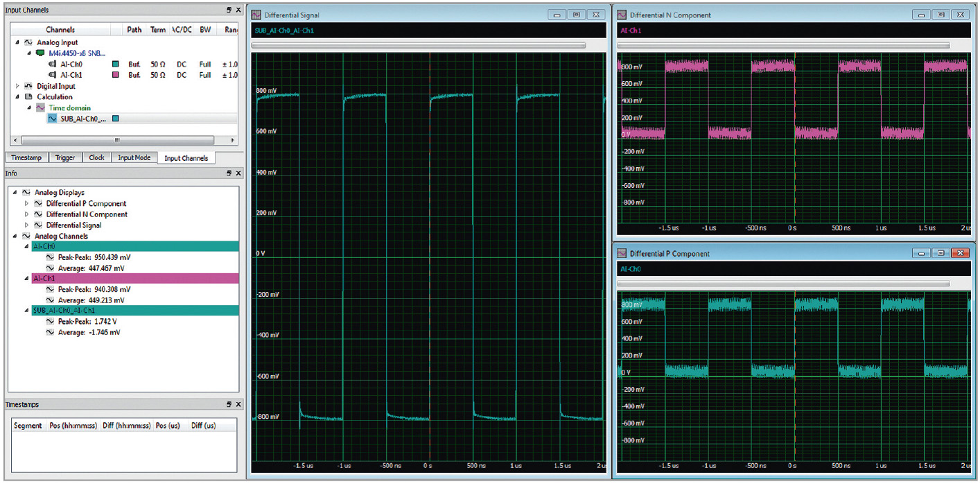Image resolution: width=980 pixels, height=484 pixels.
Task: Click the Pos (us) column header
Action: point(170,426)
